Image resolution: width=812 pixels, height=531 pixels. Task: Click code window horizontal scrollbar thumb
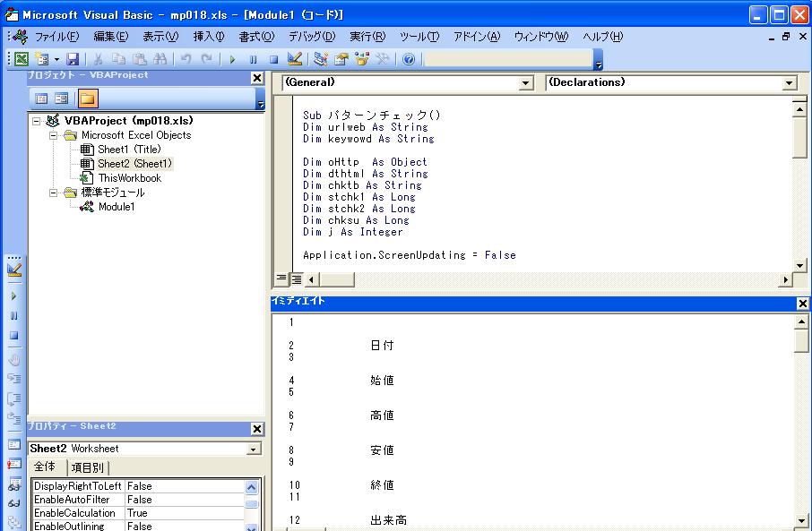(336, 279)
